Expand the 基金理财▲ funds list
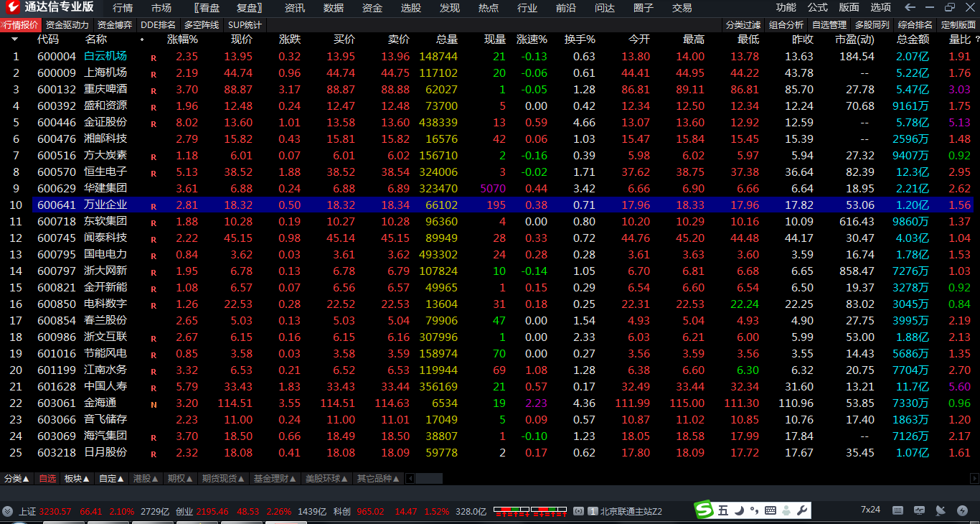Viewport: 980px width, 524px height. tap(275, 478)
